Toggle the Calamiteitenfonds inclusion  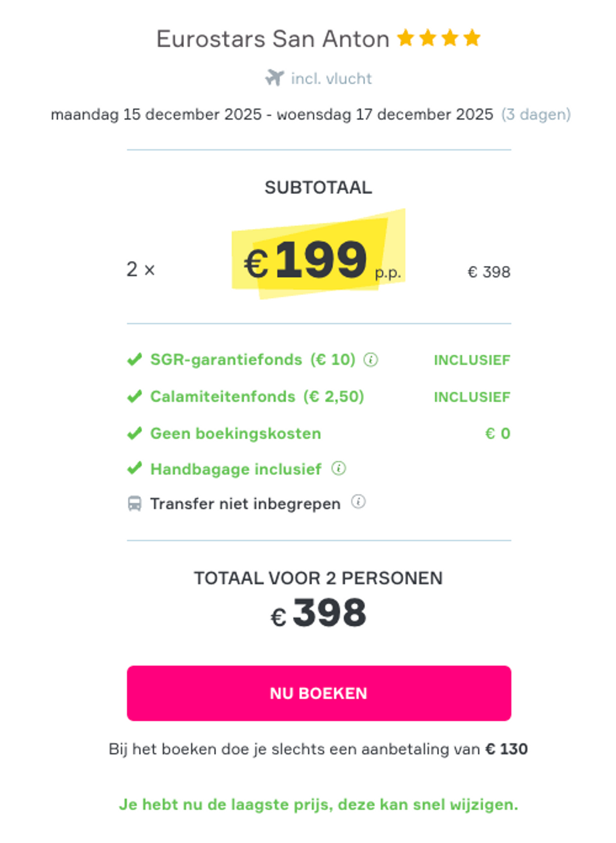pos(135,396)
